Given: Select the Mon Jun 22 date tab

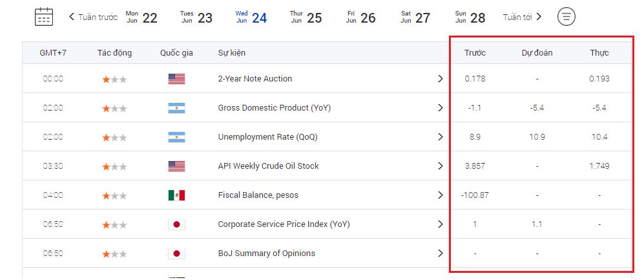Looking at the screenshot, I should point(141,17).
